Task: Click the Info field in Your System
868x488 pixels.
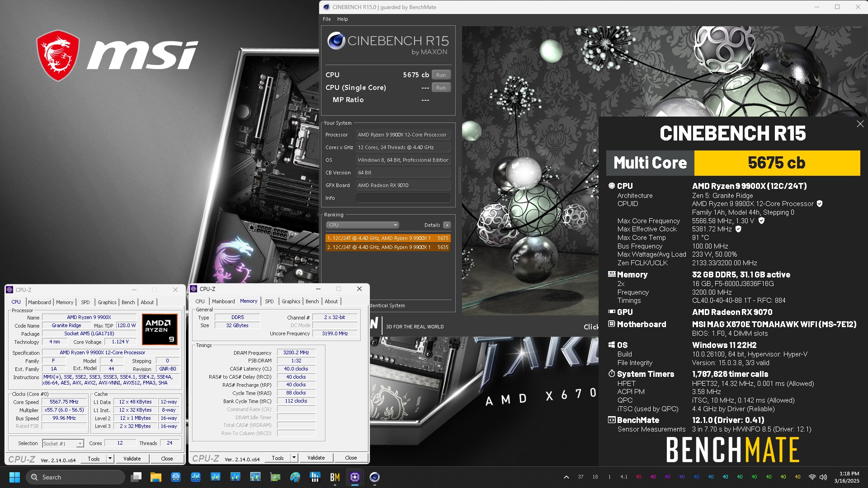Action: [403, 198]
